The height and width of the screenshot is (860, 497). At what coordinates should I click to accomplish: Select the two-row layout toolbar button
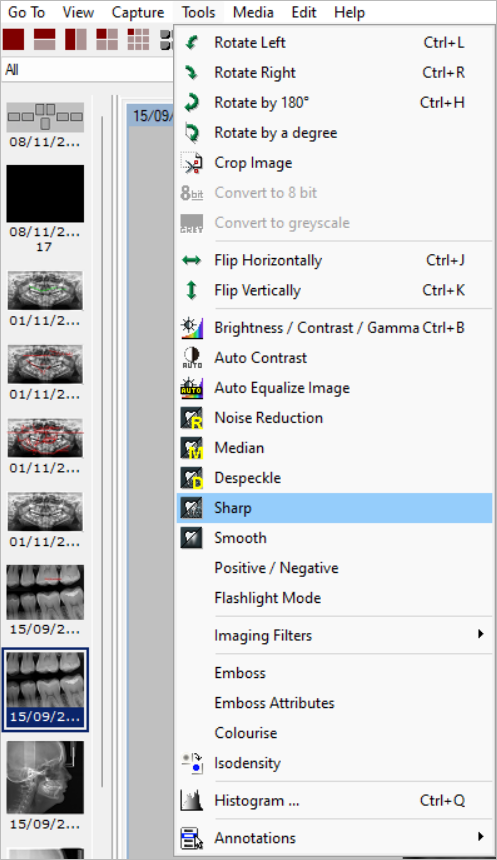(44, 39)
